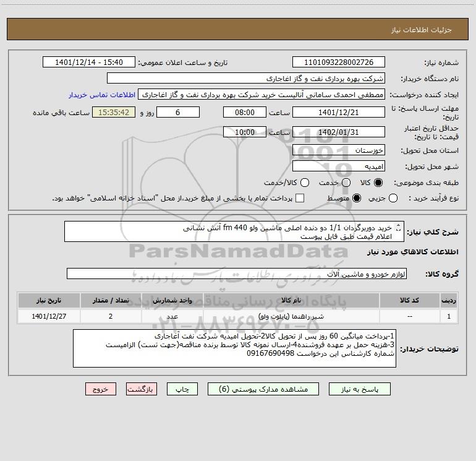Click the 'خروج' exit button
Image resolution: width=476 pixels, height=461 pixels.
[101, 389]
